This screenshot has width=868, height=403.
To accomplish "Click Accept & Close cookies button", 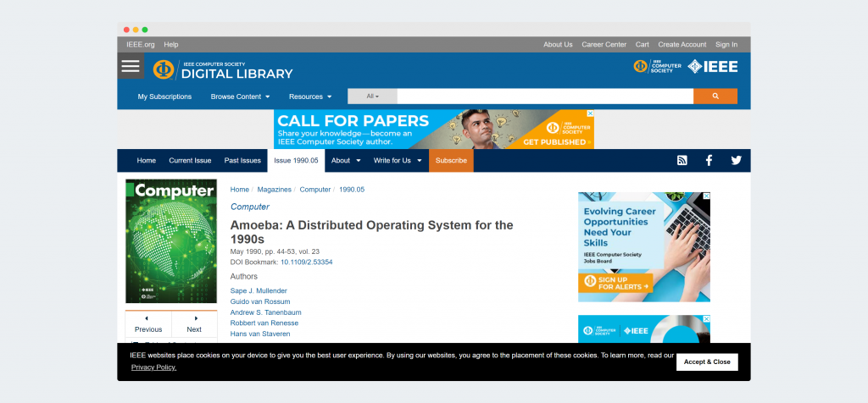I will (x=707, y=362).
